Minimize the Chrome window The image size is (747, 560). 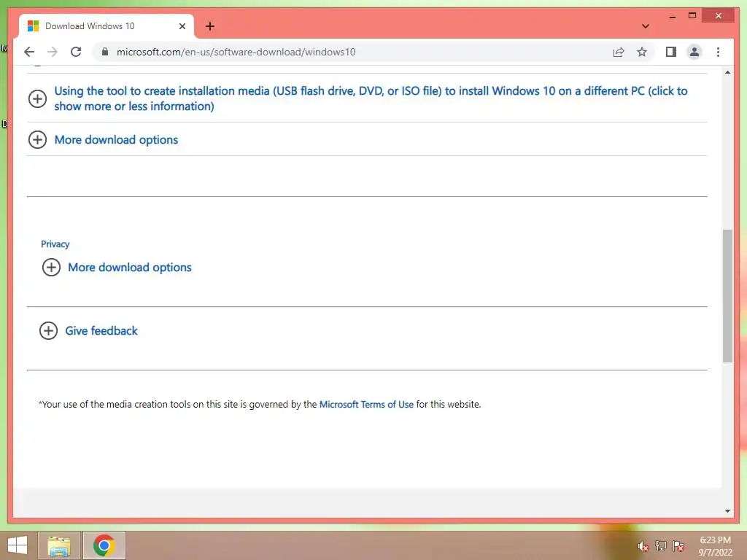pyautogui.click(x=672, y=16)
